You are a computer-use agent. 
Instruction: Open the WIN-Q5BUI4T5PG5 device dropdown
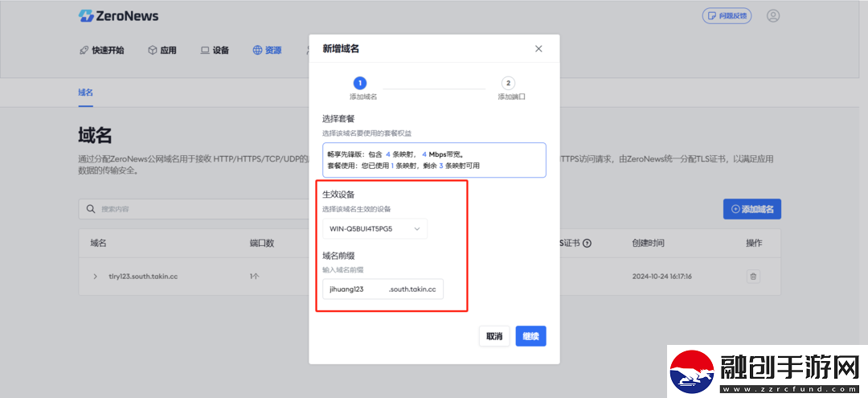pyautogui.click(x=375, y=228)
